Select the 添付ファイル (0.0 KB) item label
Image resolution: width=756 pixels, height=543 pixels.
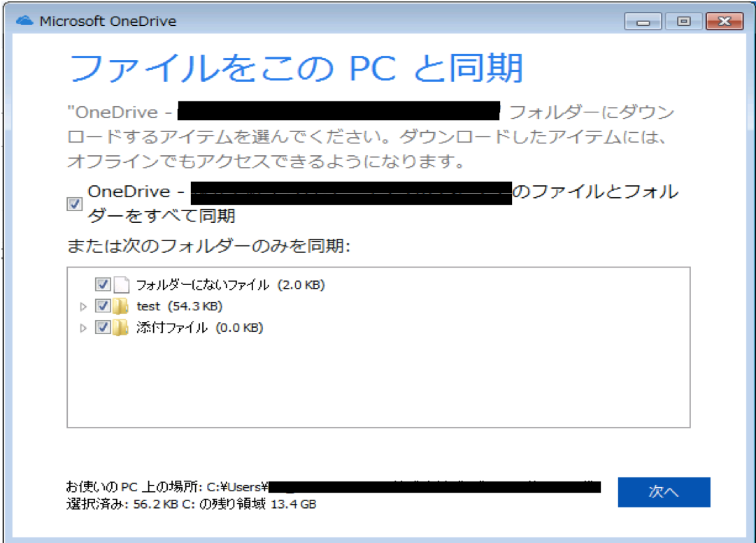click(199, 328)
